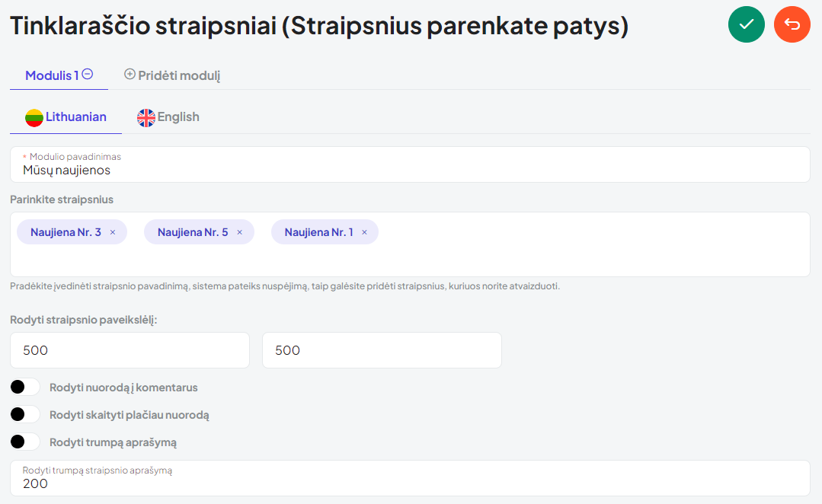Select the Lithuanian language tab
Viewport: 822px width, 504px height.
(x=66, y=116)
